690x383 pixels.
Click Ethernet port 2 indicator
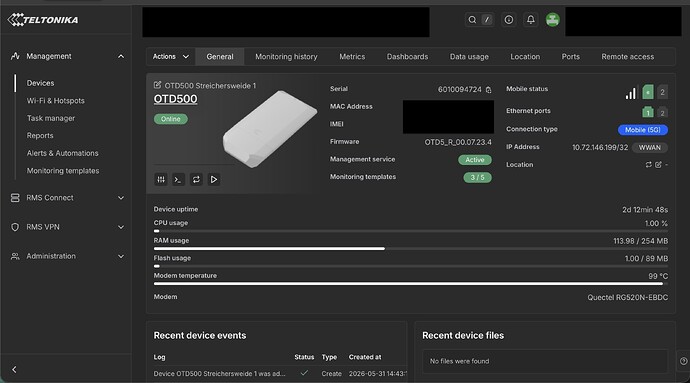(x=662, y=113)
